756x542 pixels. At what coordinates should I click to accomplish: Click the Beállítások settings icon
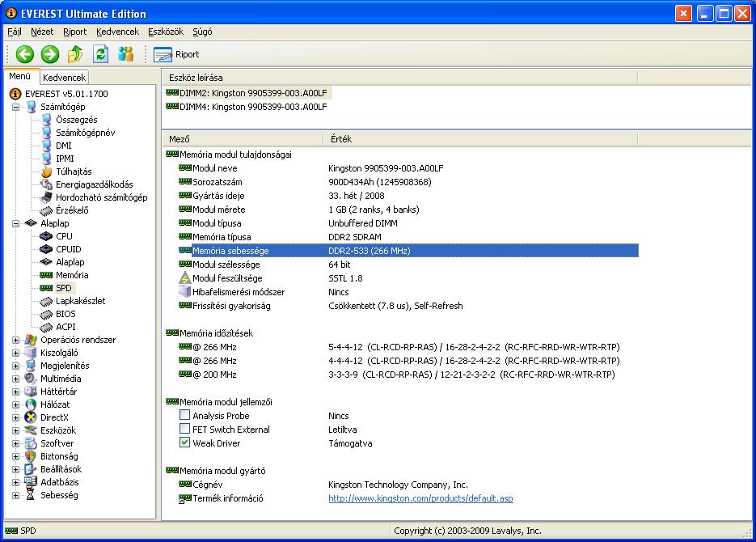pyautogui.click(x=31, y=469)
